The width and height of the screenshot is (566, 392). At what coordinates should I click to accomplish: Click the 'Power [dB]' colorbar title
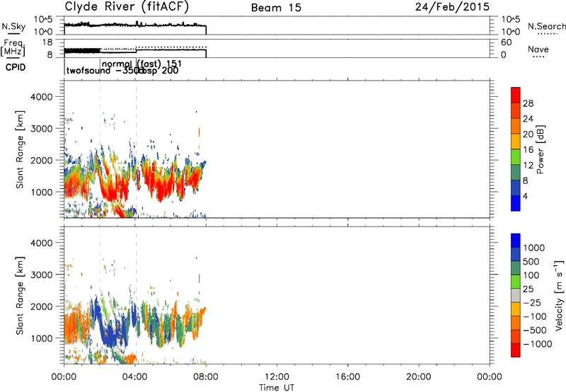(540, 149)
